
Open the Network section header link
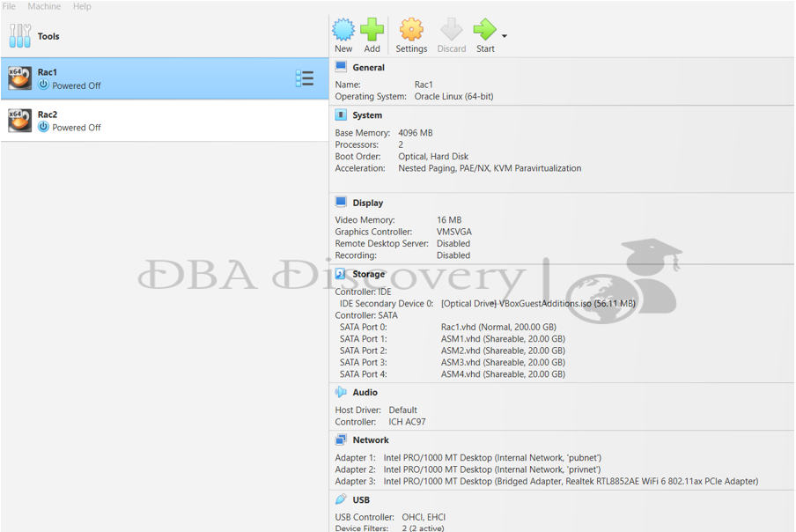371,440
